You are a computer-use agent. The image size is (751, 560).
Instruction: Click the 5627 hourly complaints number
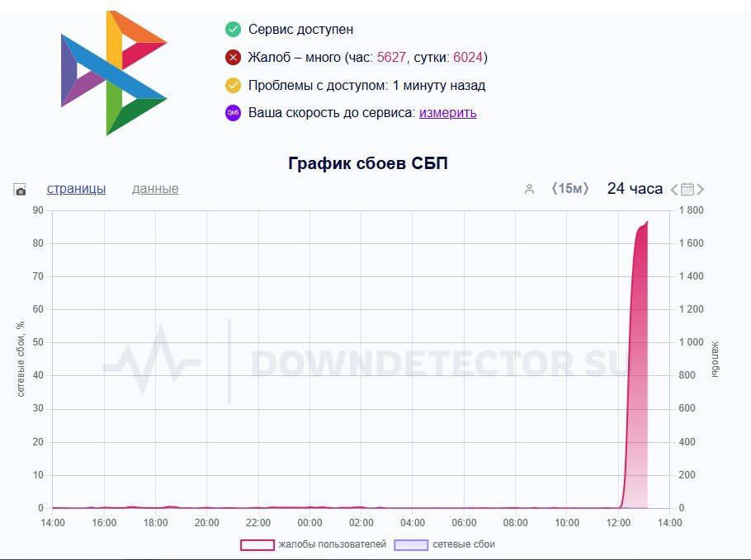pos(391,58)
